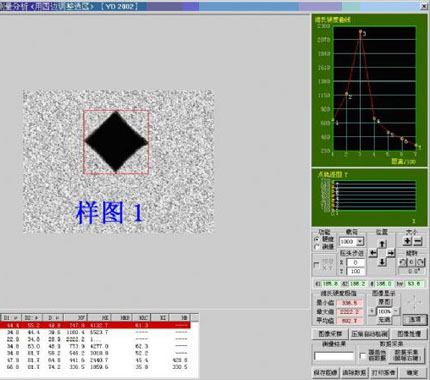This screenshot has height=380, width=430.
Task: Select the table row with HV 773.9
Action: click(95, 346)
